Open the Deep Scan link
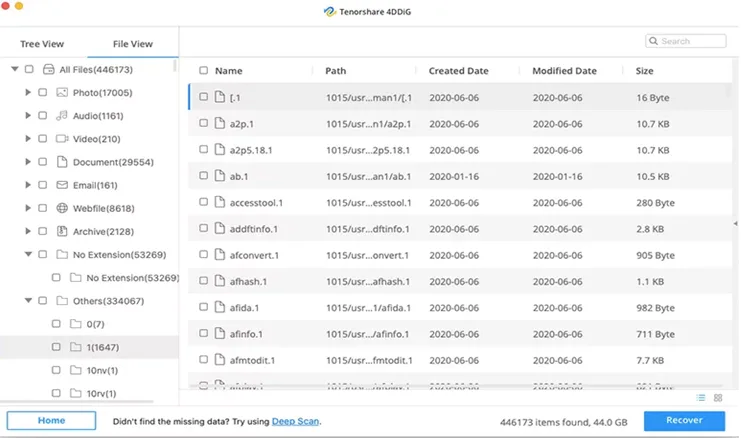This screenshot has height=438, width=741. 295,421
